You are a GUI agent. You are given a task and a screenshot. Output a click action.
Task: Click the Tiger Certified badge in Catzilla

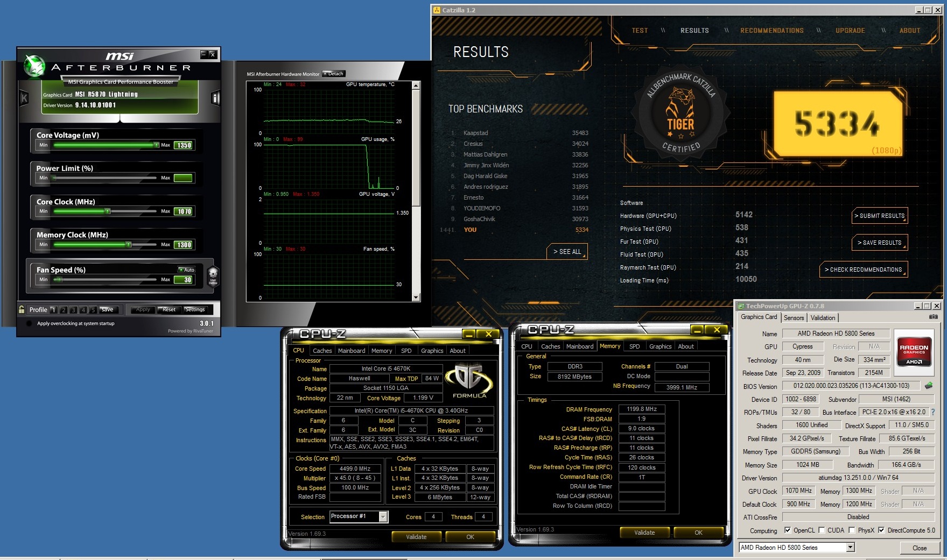pyautogui.click(x=681, y=114)
